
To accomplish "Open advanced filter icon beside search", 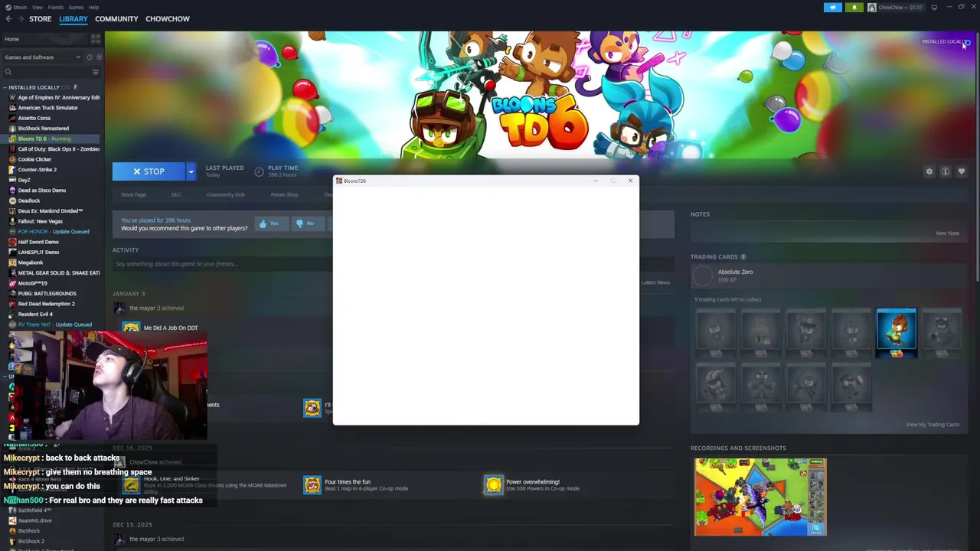I will click(x=96, y=72).
